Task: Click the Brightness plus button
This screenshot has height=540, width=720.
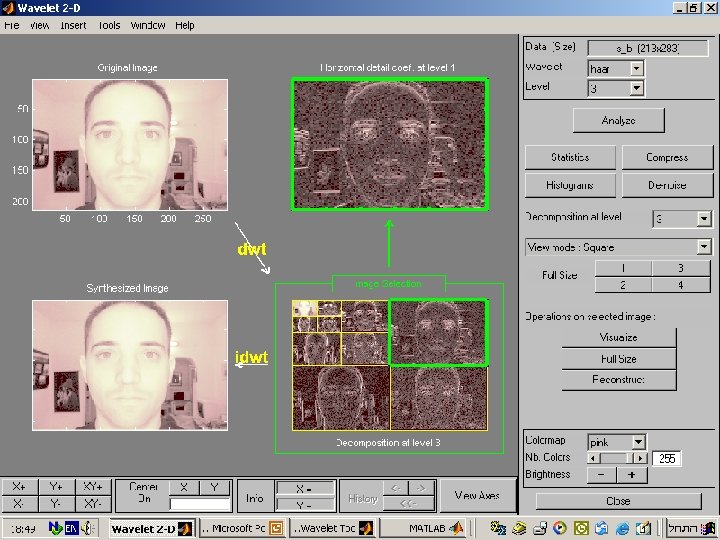Action: (632, 476)
